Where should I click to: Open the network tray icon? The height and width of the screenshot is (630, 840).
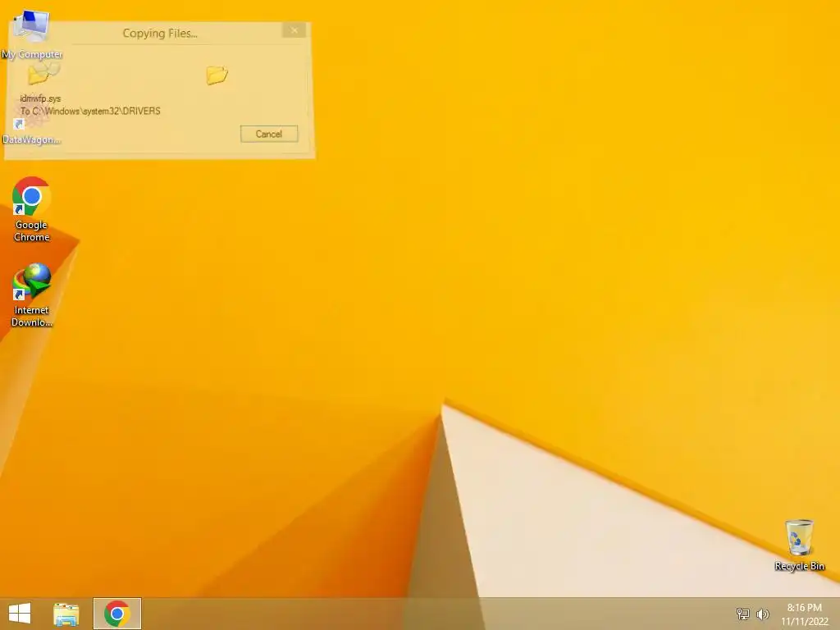(x=742, y=614)
